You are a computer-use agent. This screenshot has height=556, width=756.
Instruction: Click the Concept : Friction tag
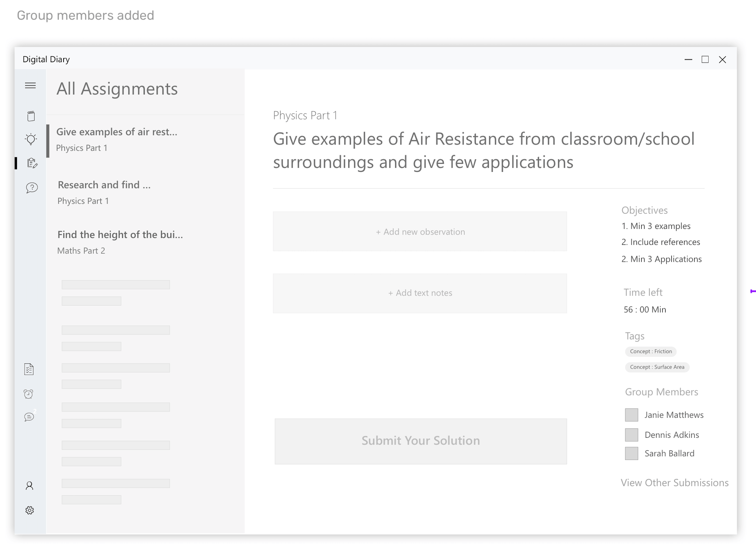(651, 351)
